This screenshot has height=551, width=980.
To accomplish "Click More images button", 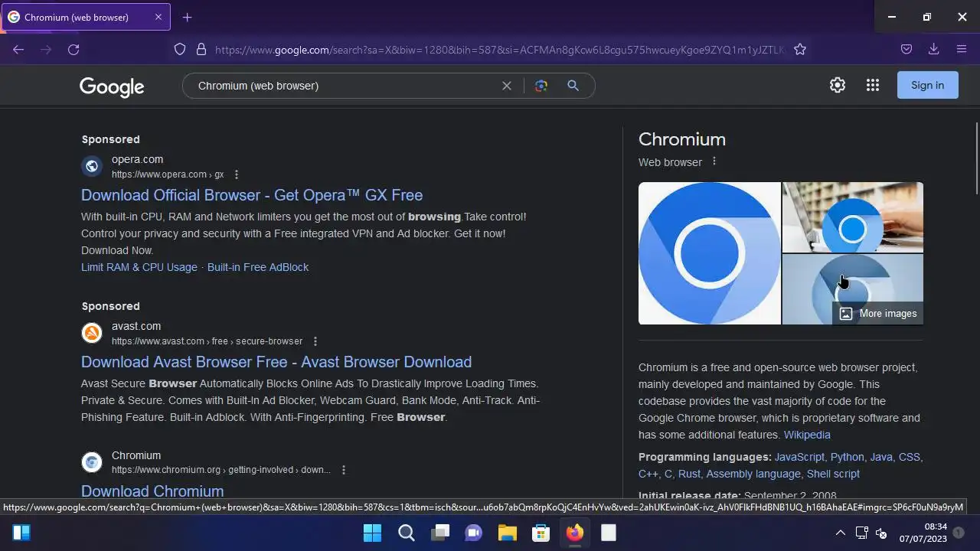I will tap(878, 314).
